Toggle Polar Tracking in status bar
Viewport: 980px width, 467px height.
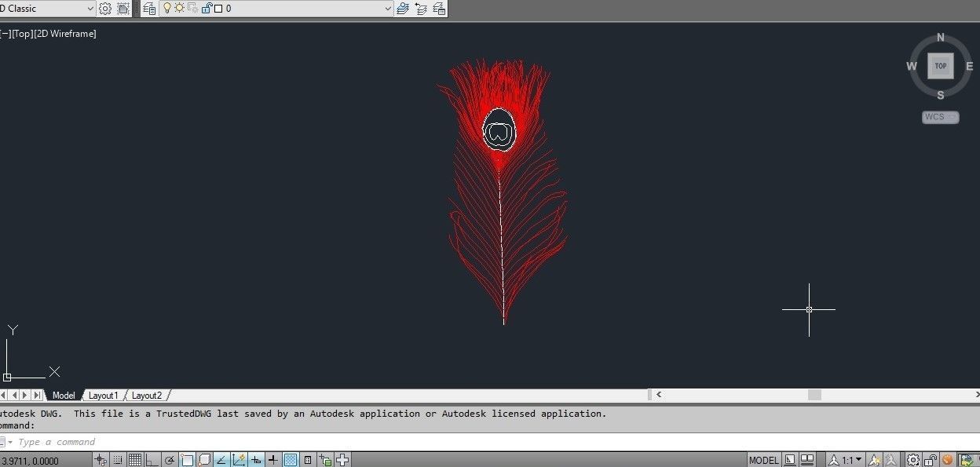coord(169,460)
